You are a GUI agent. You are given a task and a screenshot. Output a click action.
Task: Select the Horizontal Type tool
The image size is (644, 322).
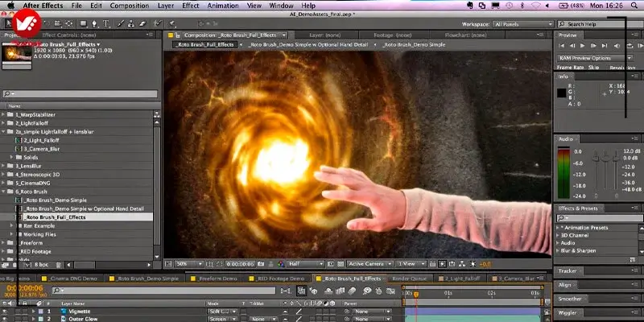[x=105, y=23]
